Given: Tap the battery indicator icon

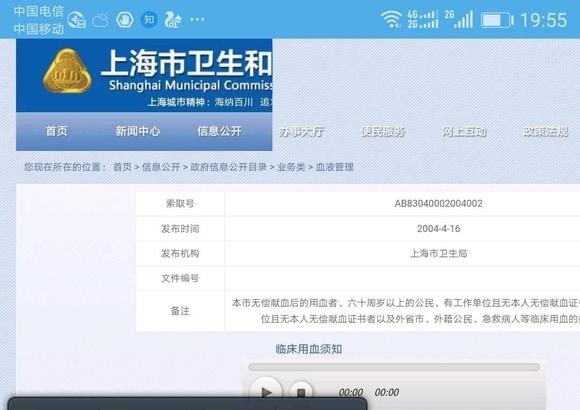Looking at the screenshot, I should [x=498, y=20].
